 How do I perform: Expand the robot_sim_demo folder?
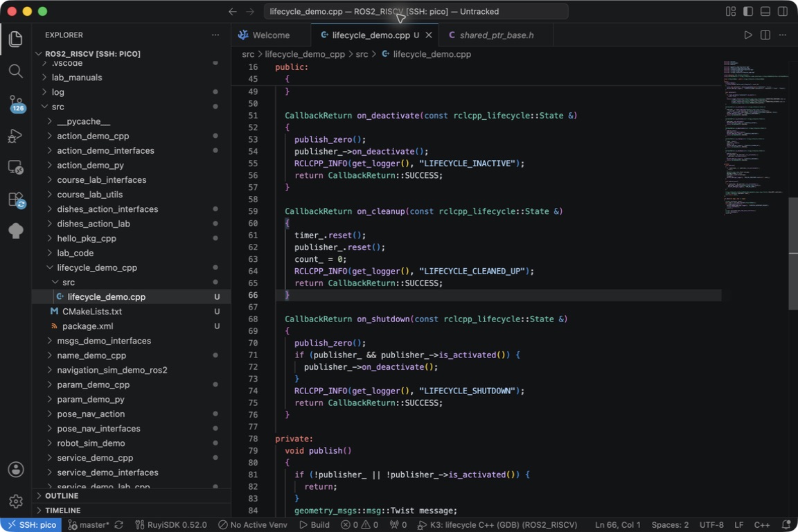(x=132, y=443)
